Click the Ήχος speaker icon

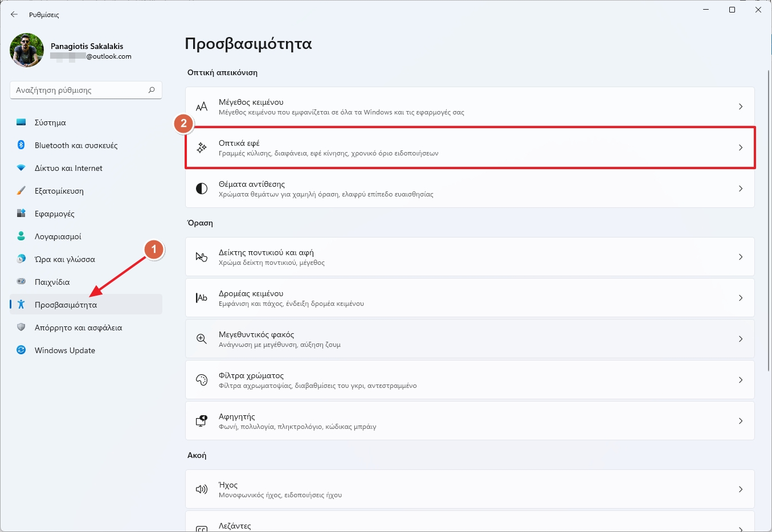point(202,489)
